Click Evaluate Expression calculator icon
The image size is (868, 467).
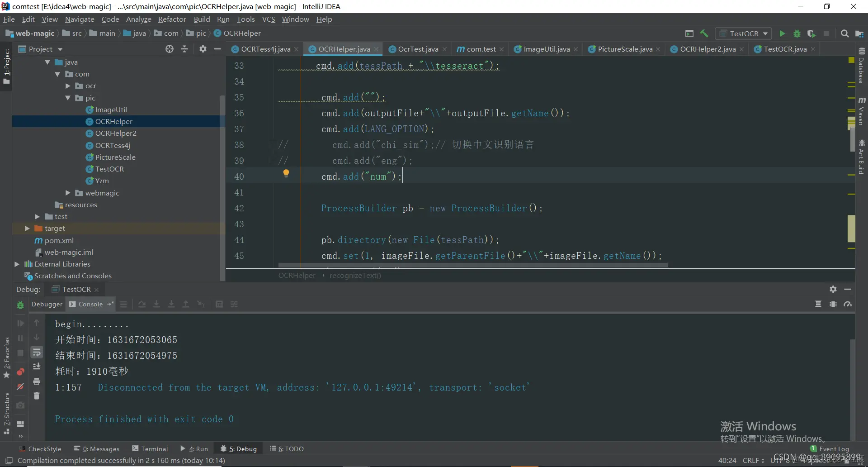click(219, 304)
